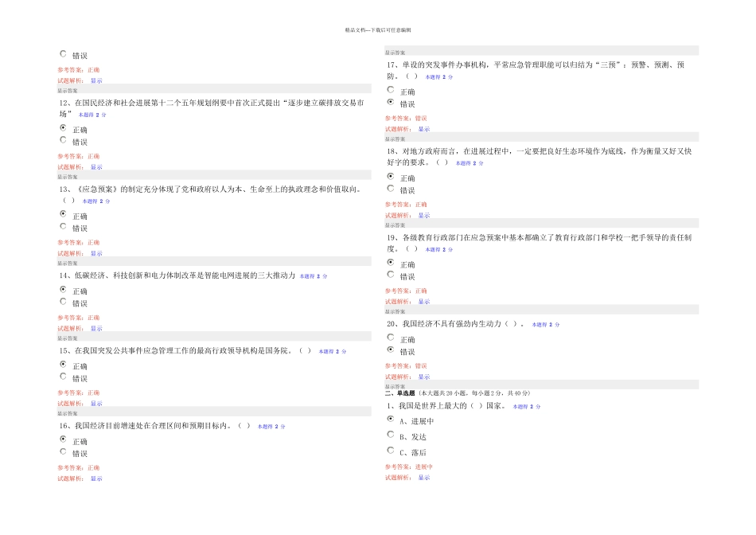756x535 pixels.
Task: Select 错误 for question 20
Action: pos(391,350)
